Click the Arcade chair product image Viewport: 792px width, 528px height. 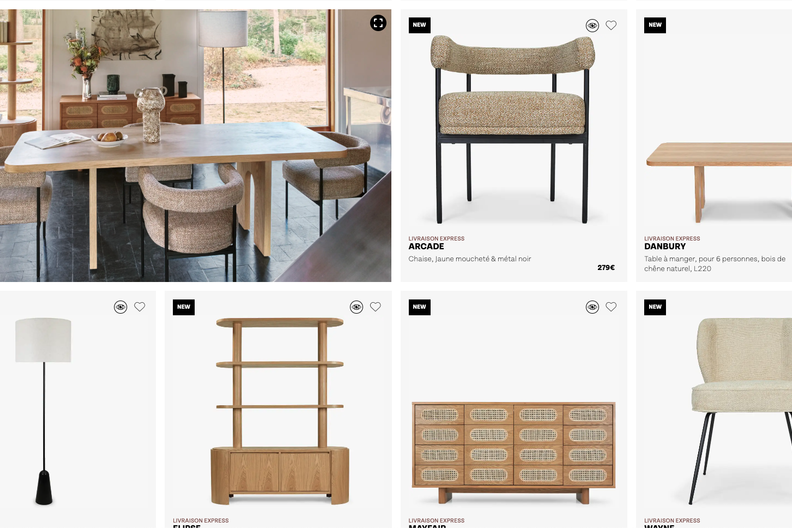point(513,129)
